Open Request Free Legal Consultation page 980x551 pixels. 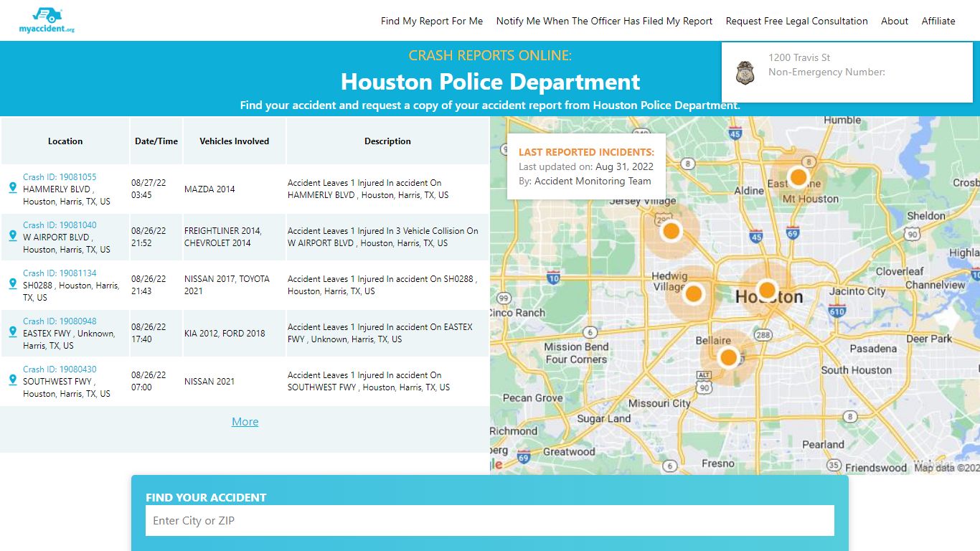point(797,21)
